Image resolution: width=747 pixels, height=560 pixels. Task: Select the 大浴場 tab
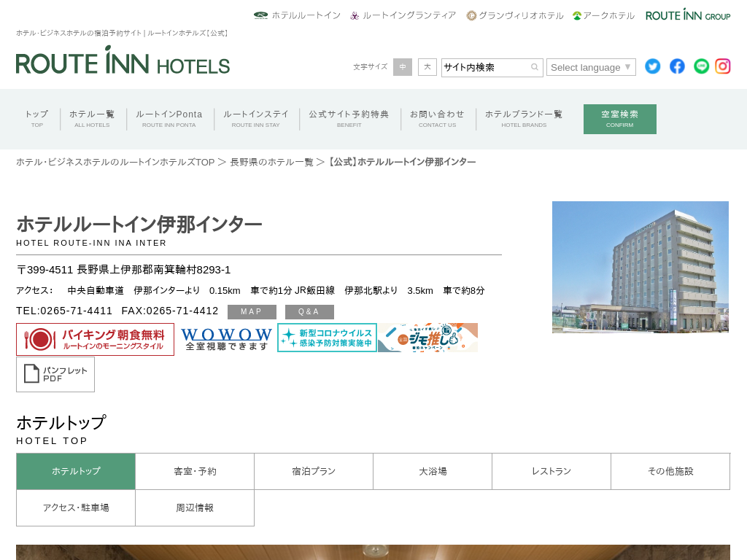coord(433,472)
